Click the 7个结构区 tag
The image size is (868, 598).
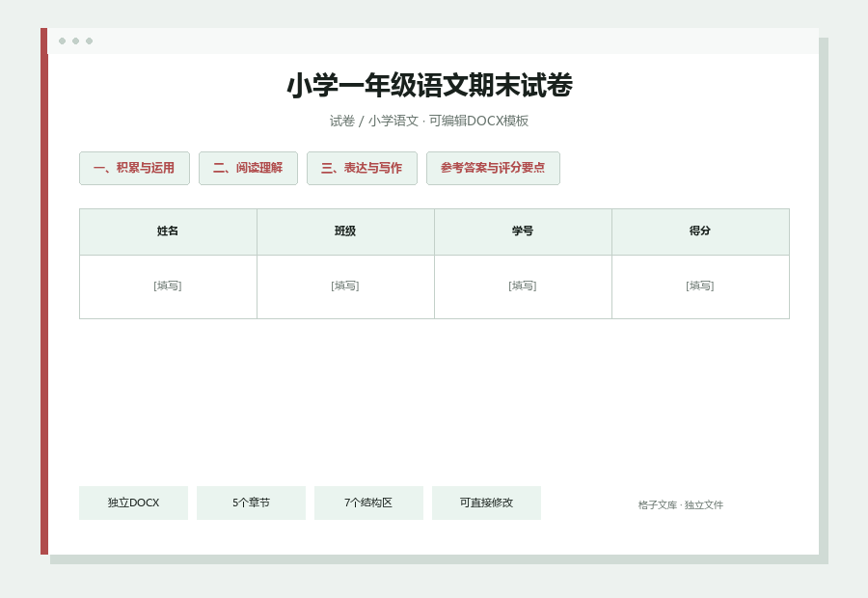tap(368, 503)
